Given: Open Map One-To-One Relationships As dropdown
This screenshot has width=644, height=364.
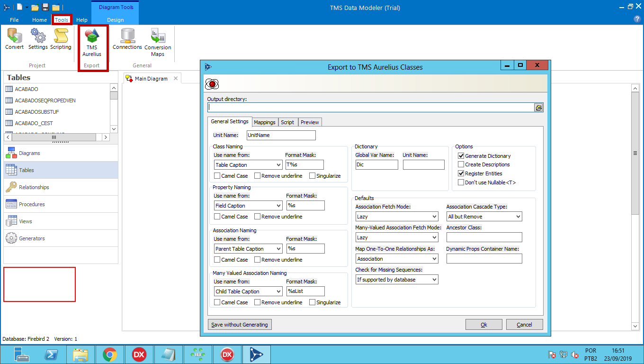Looking at the screenshot, I should (x=397, y=259).
